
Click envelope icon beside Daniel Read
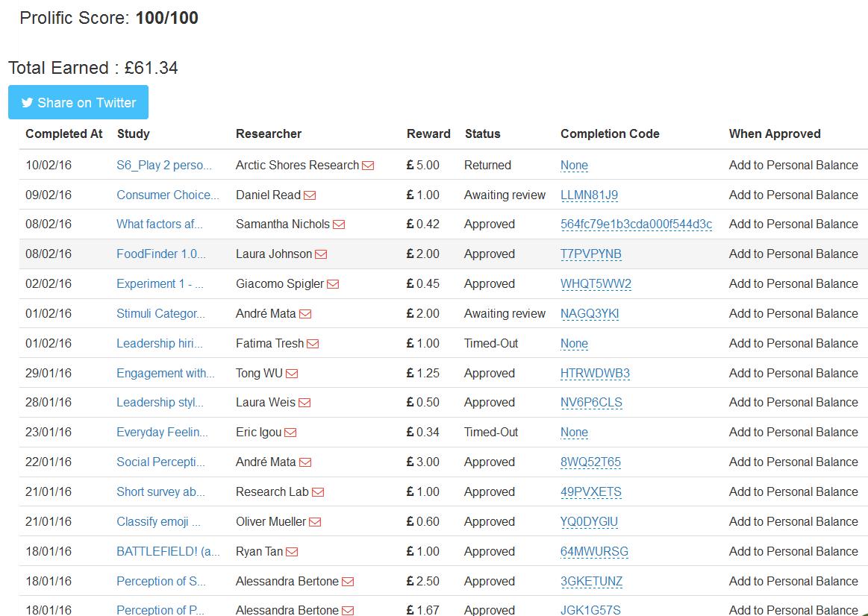[310, 195]
